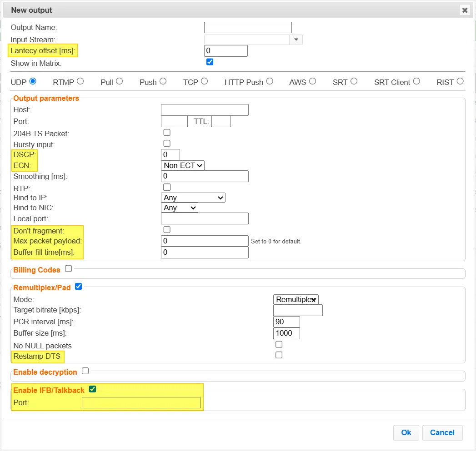Enable the RTP checkbox
Screen dimensions: 476x451
(167, 187)
